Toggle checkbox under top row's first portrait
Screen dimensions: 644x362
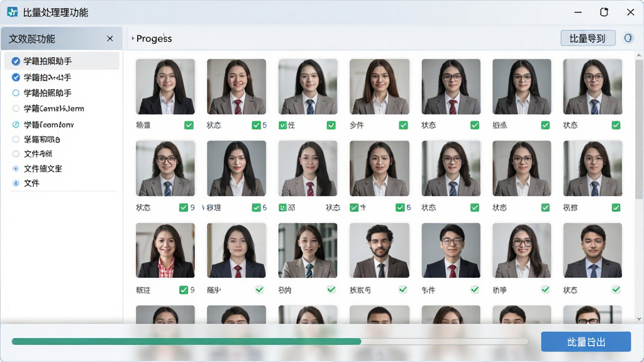(189, 125)
